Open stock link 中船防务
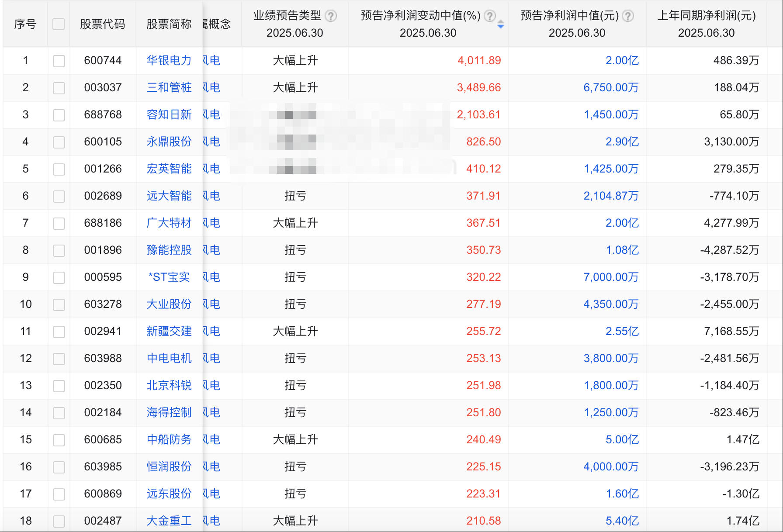The height and width of the screenshot is (532, 783). pos(169,439)
